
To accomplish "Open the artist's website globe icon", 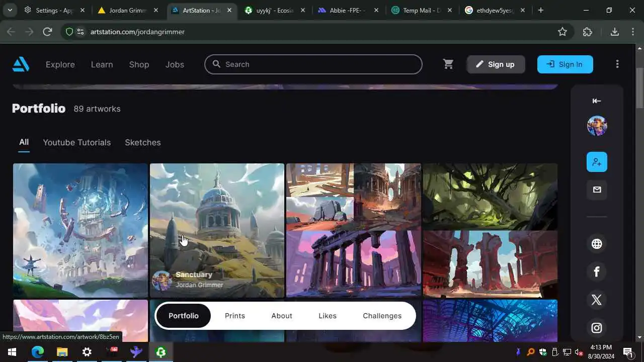I will (x=597, y=244).
